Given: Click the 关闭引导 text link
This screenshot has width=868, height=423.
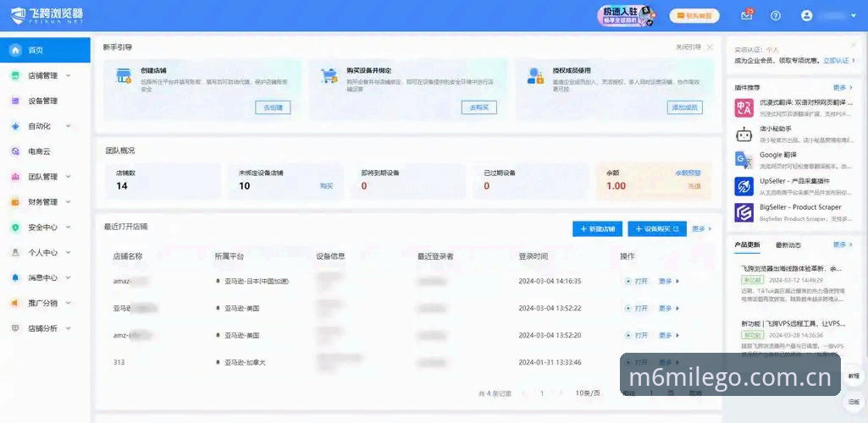Looking at the screenshot, I should 688,47.
